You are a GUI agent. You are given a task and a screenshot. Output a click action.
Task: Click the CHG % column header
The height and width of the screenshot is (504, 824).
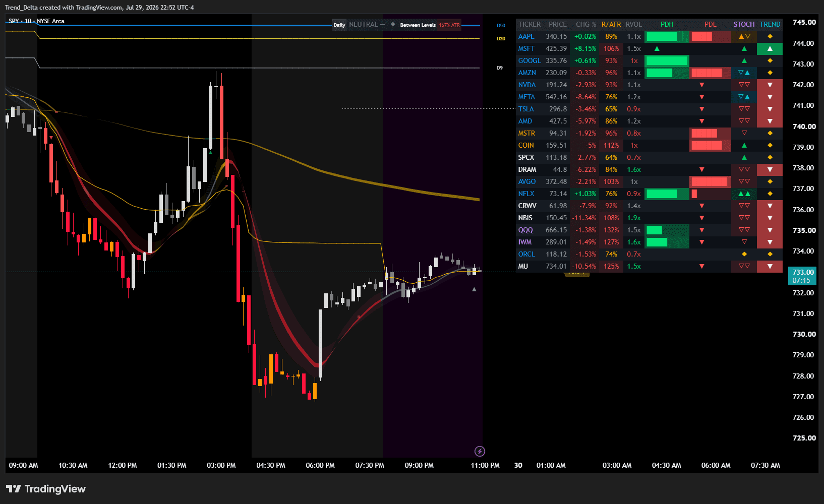click(x=585, y=24)
